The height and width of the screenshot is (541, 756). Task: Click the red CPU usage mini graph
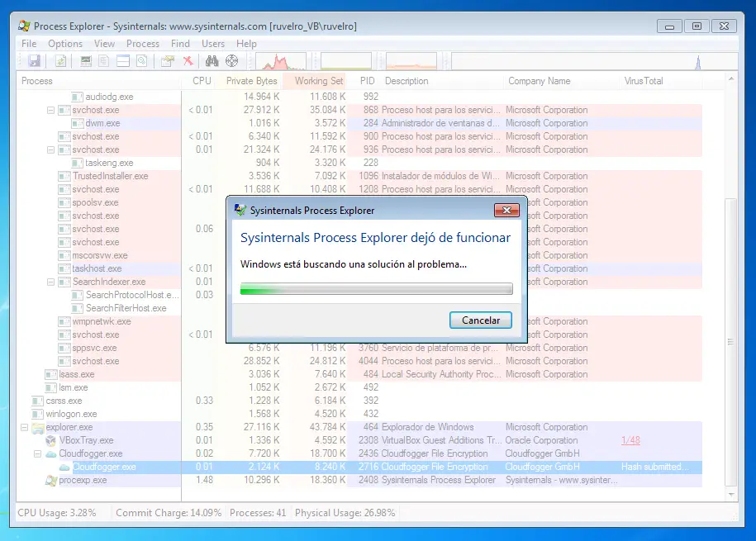tap(281, 62)
